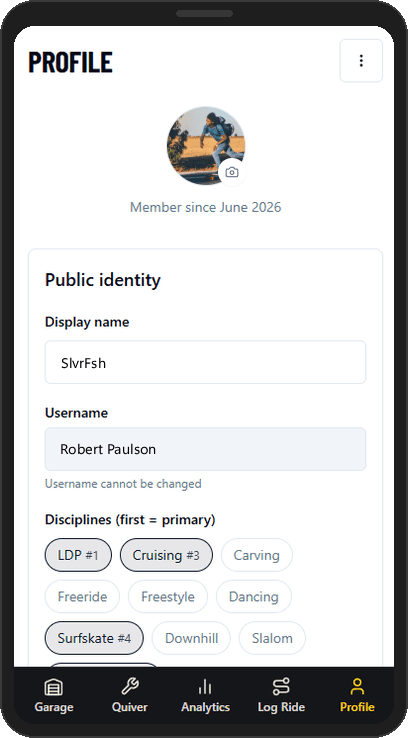Click the Public identity heading

coord(103,280)
